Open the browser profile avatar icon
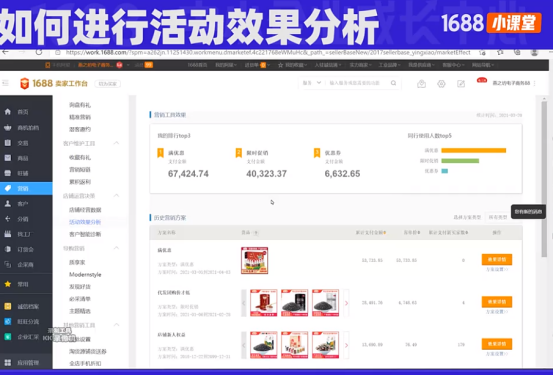This screenshot has height=376, width=553. click(534, 53)
